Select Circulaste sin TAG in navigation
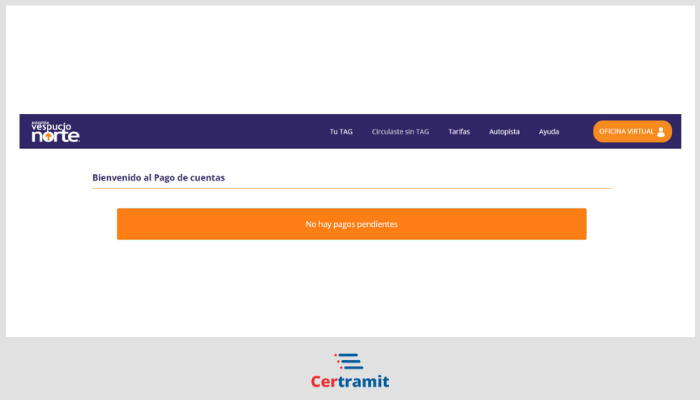The image size is (700, 400). coord(400,132)
